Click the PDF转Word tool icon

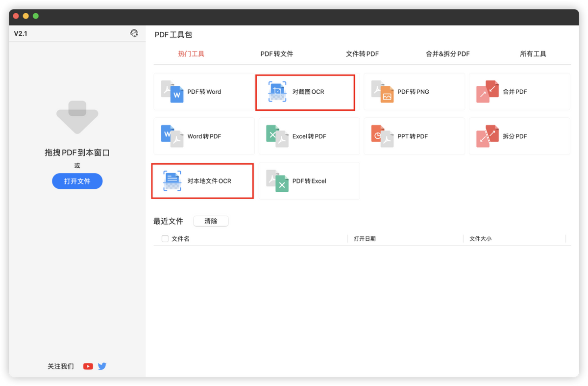click(x=172, y=92)
